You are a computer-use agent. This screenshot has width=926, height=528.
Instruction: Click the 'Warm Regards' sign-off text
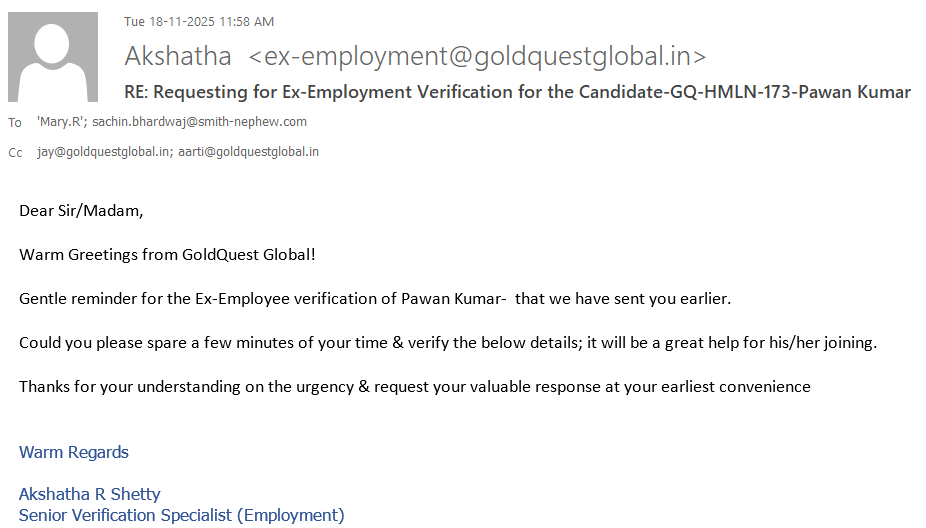(x=74, y=452)
